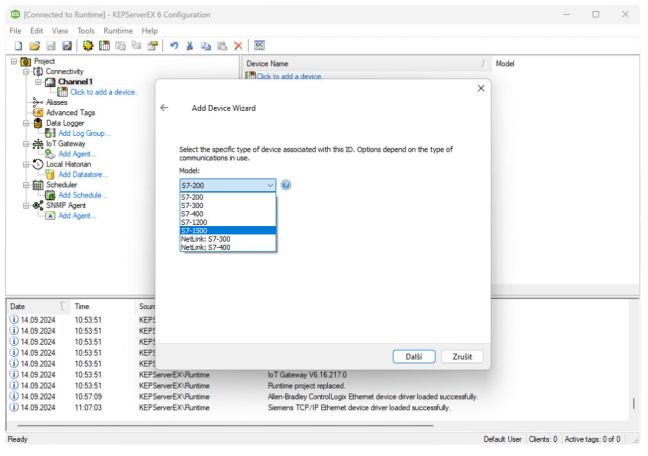Click the red Delete X icon
This screenshot has height=456, width=648.
[238, 46]
